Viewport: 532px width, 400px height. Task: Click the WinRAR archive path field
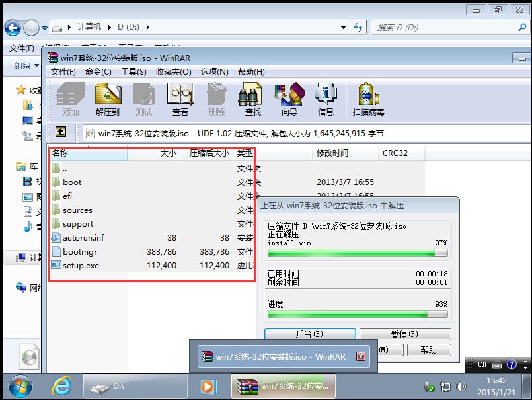[x=307, y=133]
